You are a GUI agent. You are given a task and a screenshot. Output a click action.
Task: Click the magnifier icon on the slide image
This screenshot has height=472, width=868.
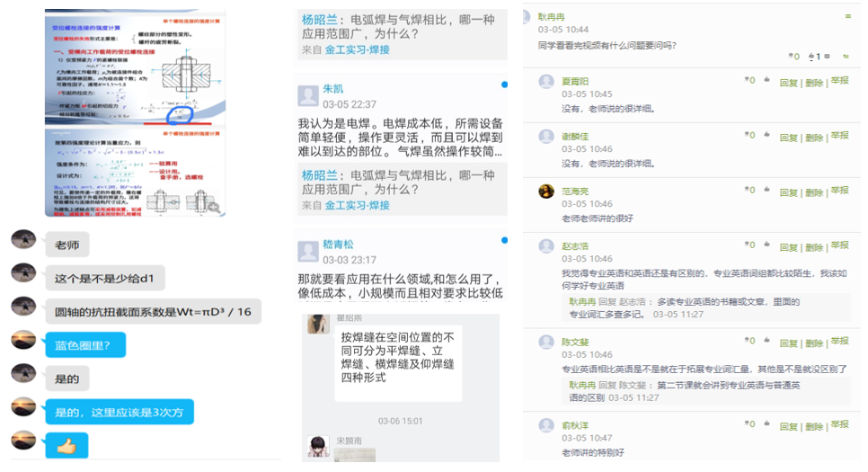click(x=214, y=206)
